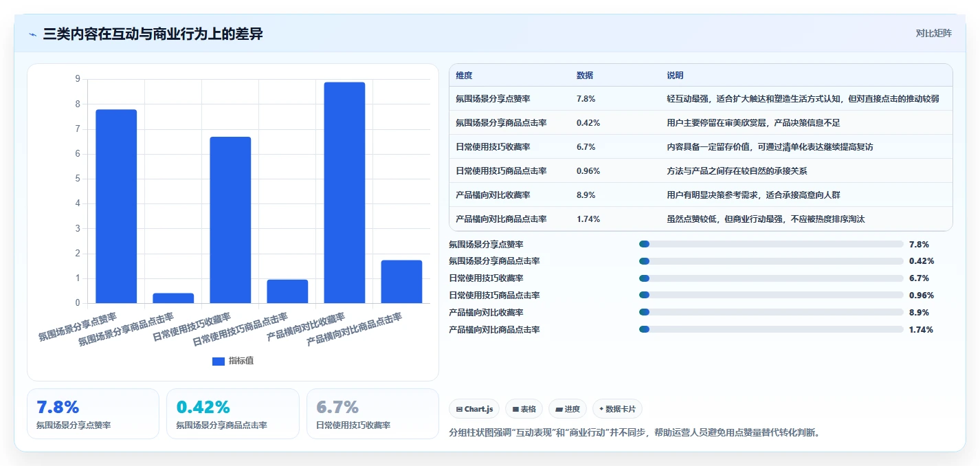Click the 产品横向对比商品点击率 bar in the chart
Viewport: 980px width, 466px height.
[401, 282]
